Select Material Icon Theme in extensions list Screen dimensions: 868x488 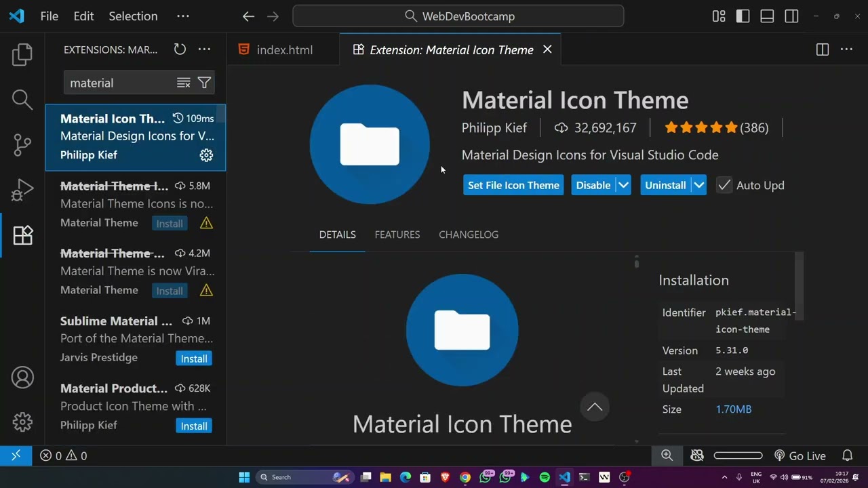click(136, 138)
